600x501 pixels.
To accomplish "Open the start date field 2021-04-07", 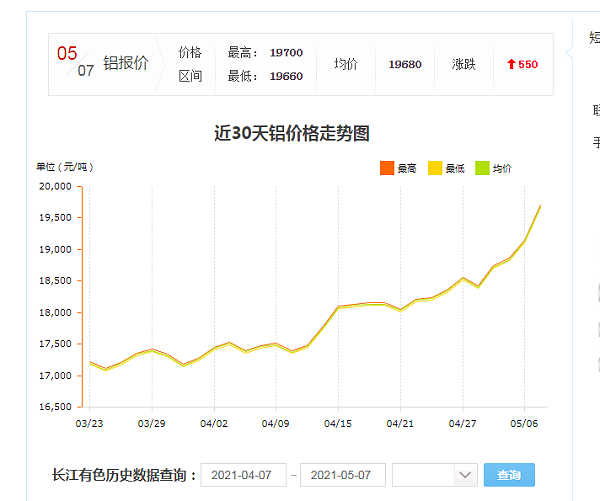I will pyautogui.click(x=243, y=475).
